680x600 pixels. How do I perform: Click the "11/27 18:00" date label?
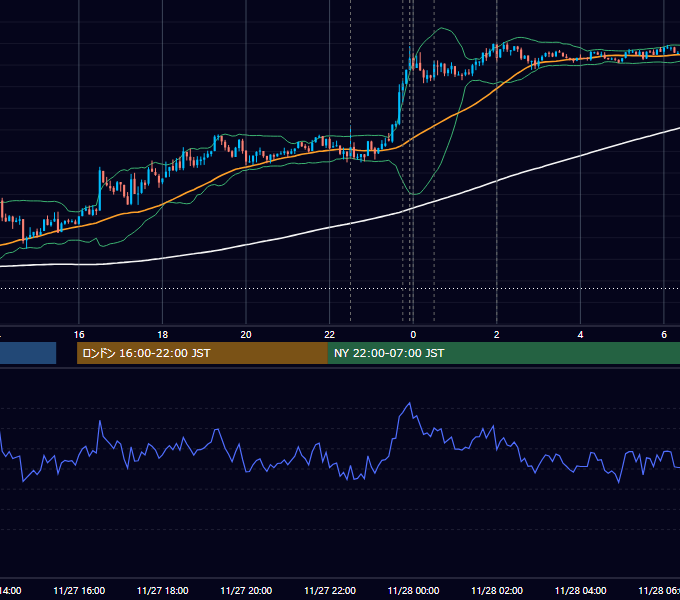[x=163, y=590]
